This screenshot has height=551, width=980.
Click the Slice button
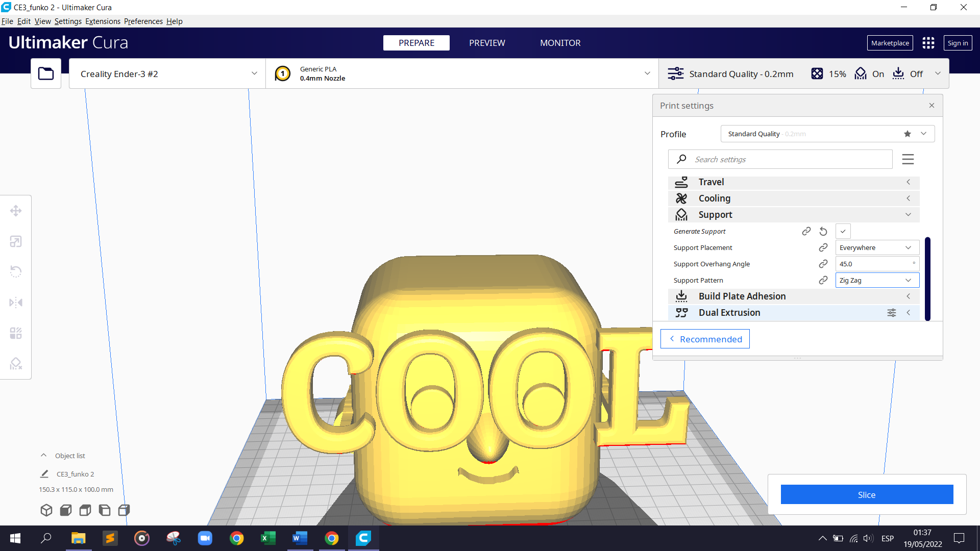tap(867, 494)
